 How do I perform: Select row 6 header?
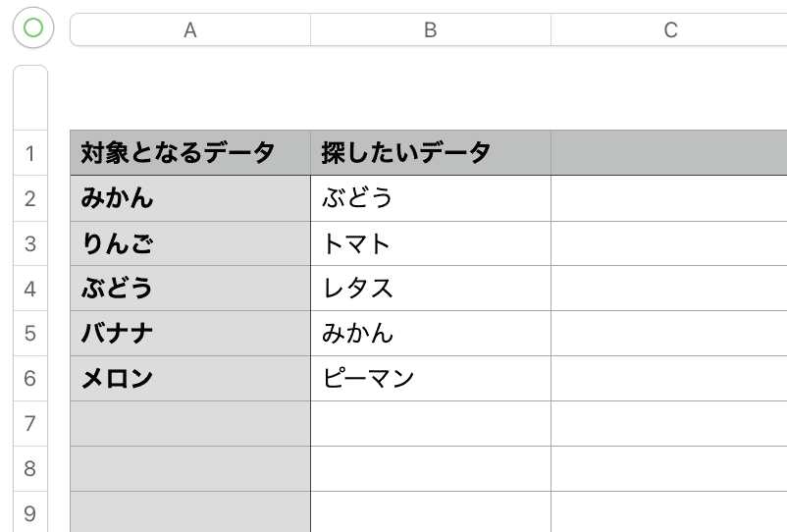click(x=30, y=379)
